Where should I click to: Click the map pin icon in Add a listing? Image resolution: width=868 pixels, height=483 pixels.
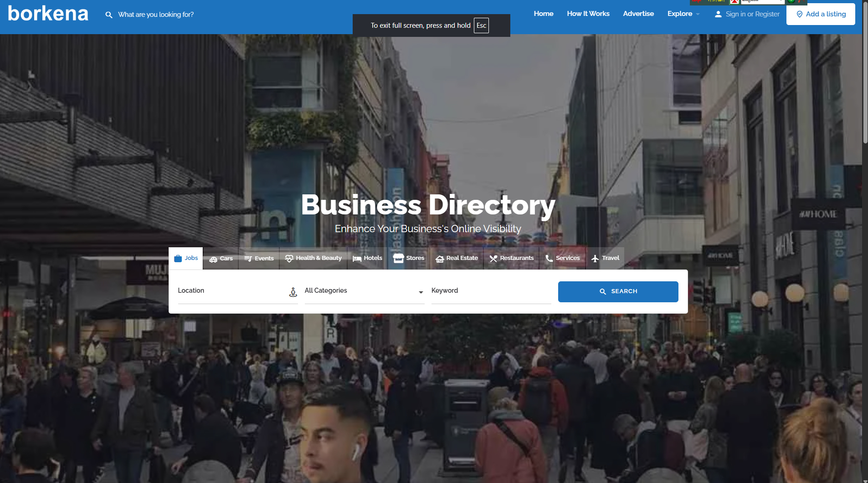[x=799, y=14]
